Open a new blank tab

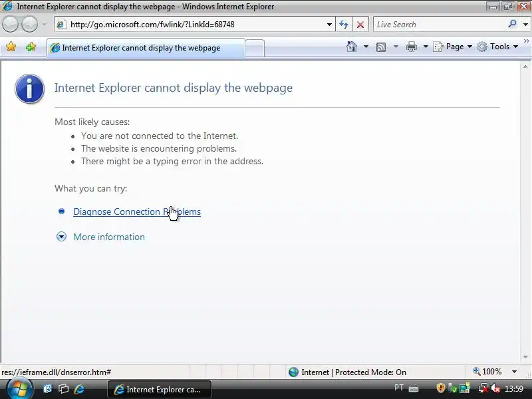(255, 48)
